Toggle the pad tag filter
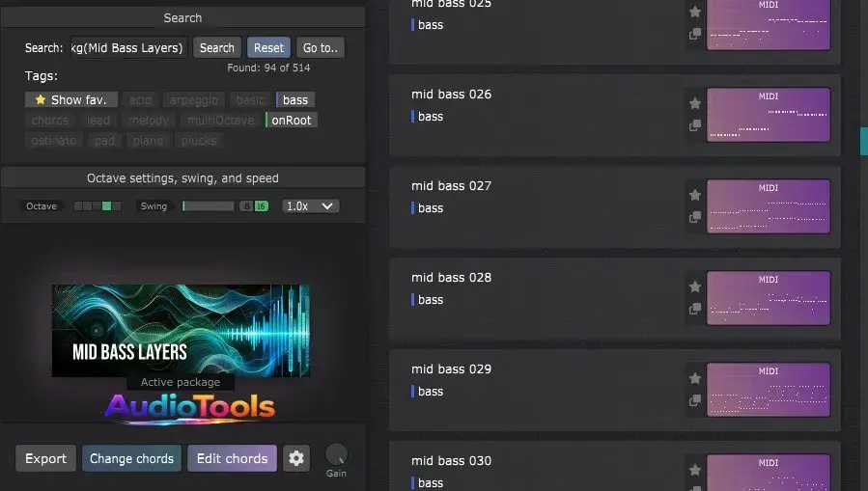Viewport: 868px width, 491px height. (104, 141)
